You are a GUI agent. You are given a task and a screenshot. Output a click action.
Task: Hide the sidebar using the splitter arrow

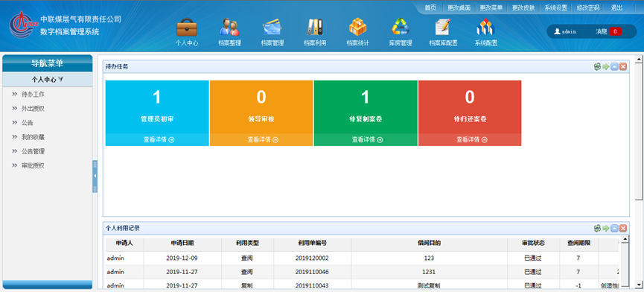click(95, 177)
